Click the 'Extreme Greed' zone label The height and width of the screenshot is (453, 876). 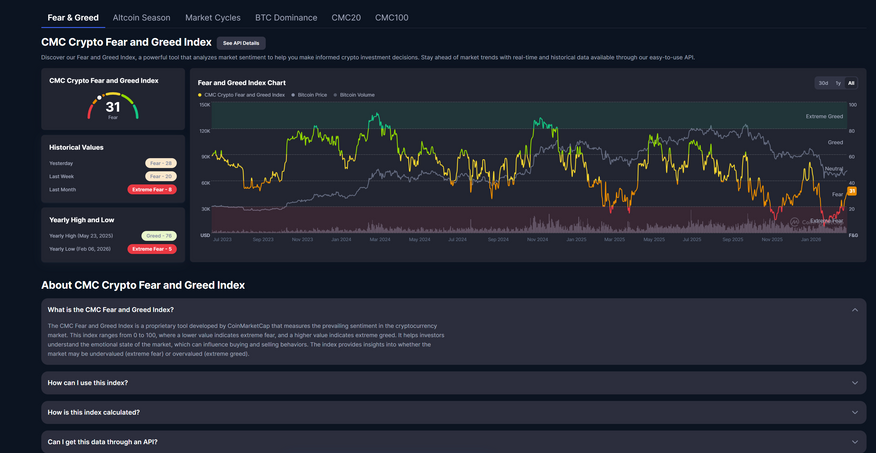[x=824, y=116]
